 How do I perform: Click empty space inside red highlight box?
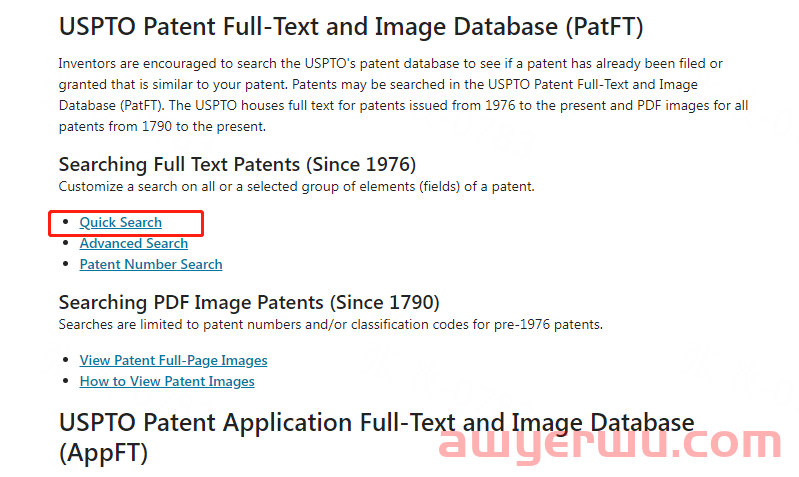182,223
